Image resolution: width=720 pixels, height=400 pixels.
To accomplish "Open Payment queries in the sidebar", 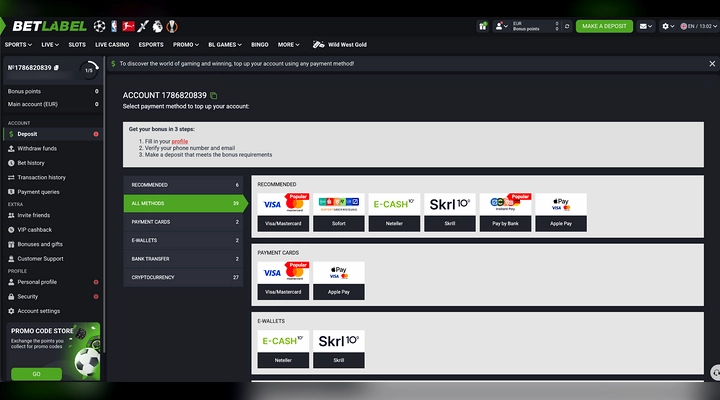I will [52, 192].
